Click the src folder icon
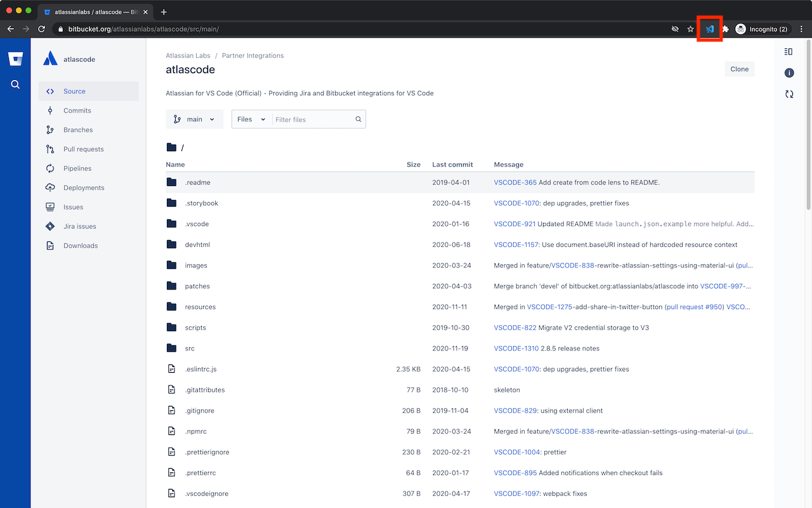Viewport: 812px width, 508px height. 171,348
